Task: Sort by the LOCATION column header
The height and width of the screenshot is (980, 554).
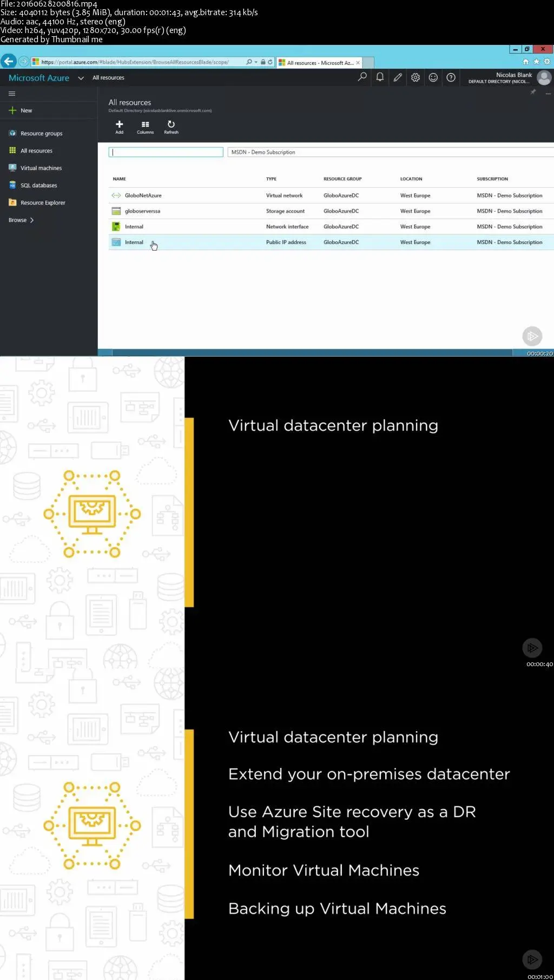Action: coord(411,179)
